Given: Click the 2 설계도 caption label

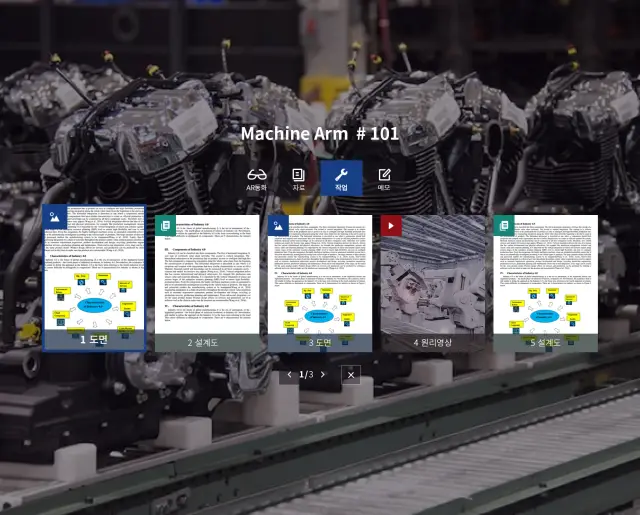Looking at the screenshot, I should click(x=203, y=343).
